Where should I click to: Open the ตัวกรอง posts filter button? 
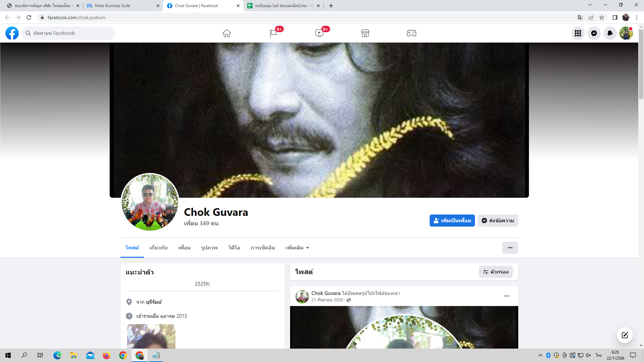click(x=495, y=272)
